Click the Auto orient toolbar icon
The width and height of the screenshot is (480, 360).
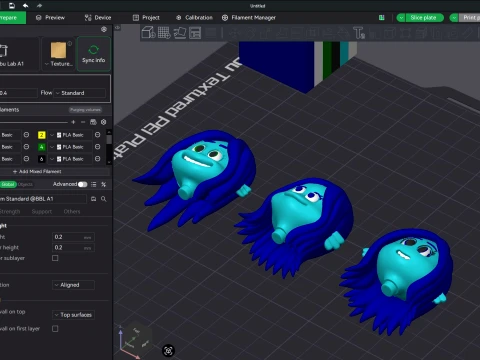click(x=180, y=33)
